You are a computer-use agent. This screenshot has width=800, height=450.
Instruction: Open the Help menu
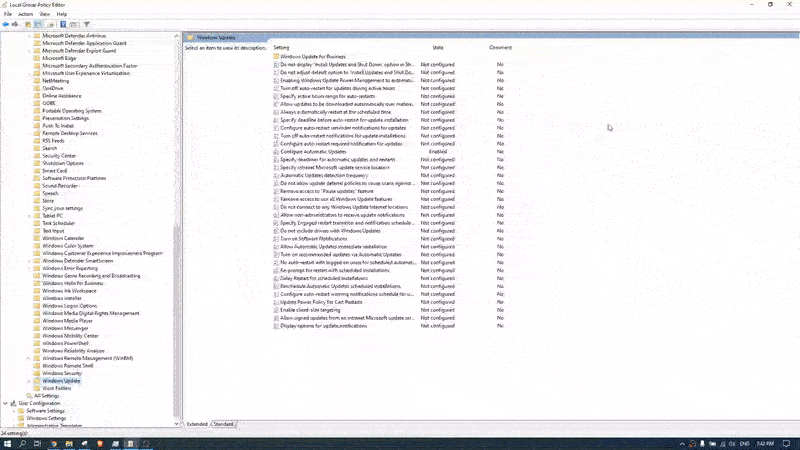[62, 14]
